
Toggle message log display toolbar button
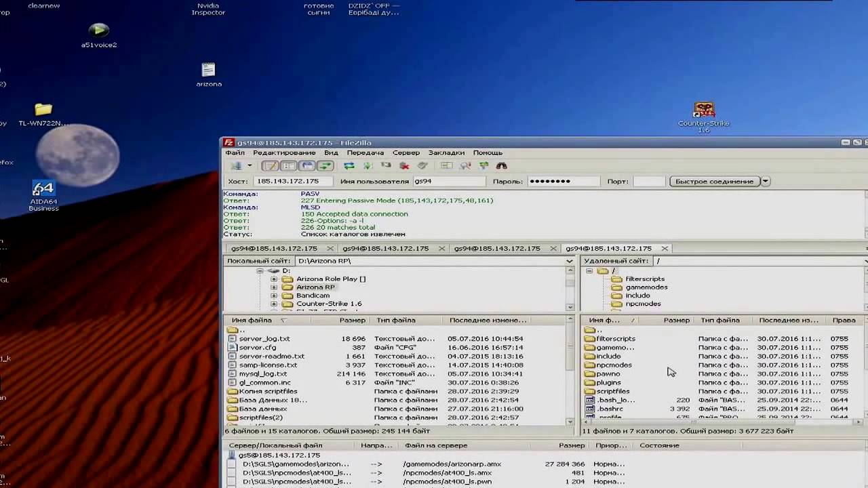[271, 165]
